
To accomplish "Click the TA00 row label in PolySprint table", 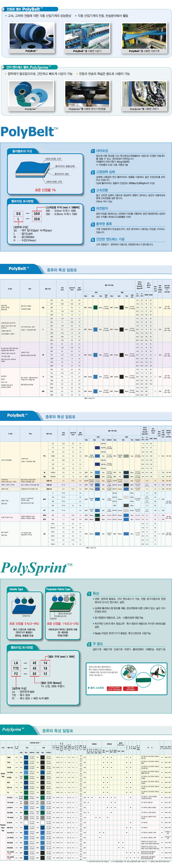I will click(9, 757).
